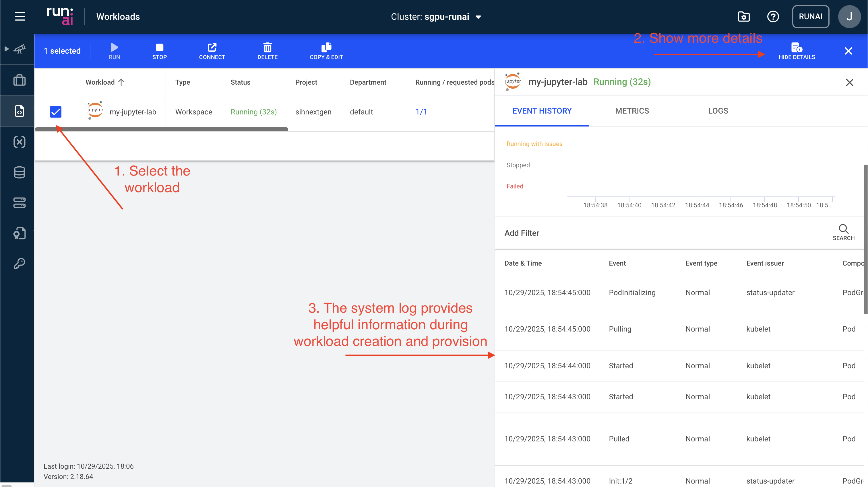The image size is (868, 487).
Task: Open the quick-start telescope icon in sidebar
Action: 19,49
